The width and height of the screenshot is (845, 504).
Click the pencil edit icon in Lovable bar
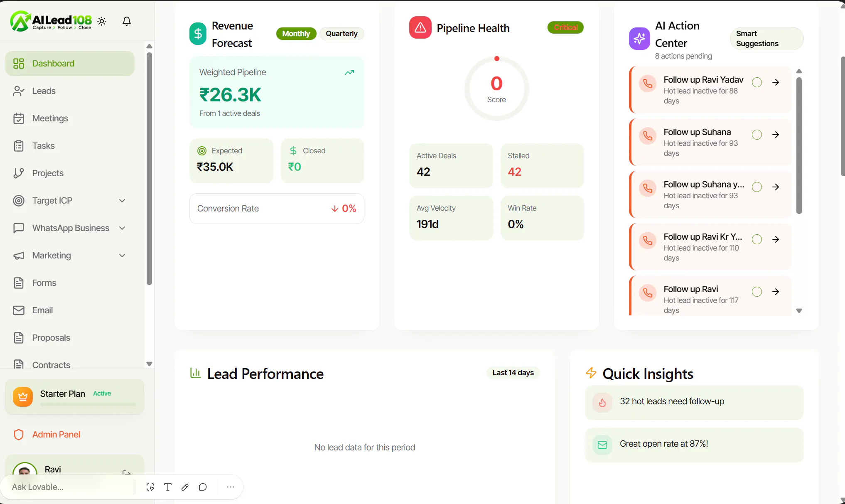(185, 487)
